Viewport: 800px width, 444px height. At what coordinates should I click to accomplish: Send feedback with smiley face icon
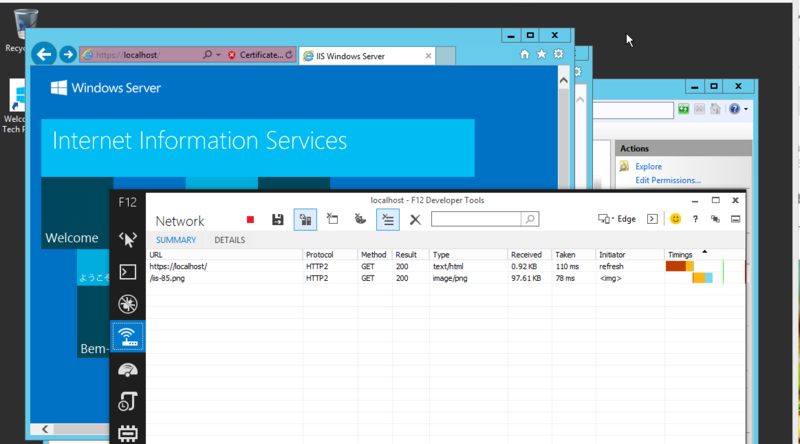pyautogui.click(x=676, y=219)
